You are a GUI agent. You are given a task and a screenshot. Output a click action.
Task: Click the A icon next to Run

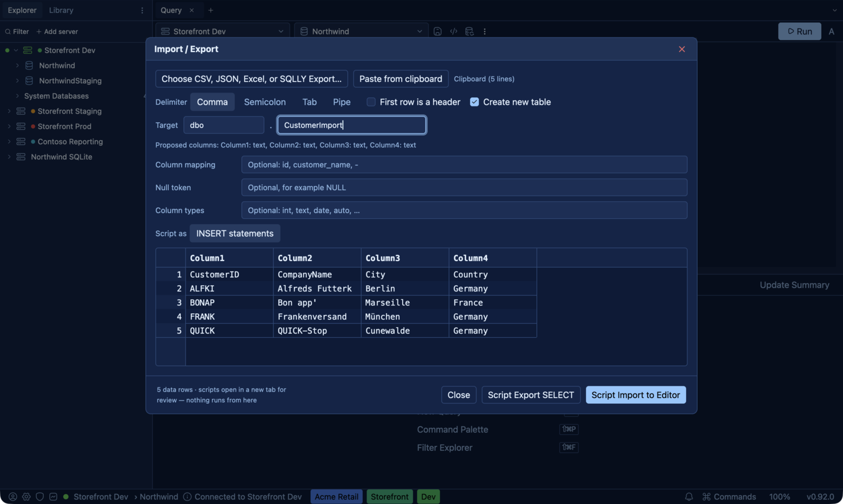coord(831,32)
